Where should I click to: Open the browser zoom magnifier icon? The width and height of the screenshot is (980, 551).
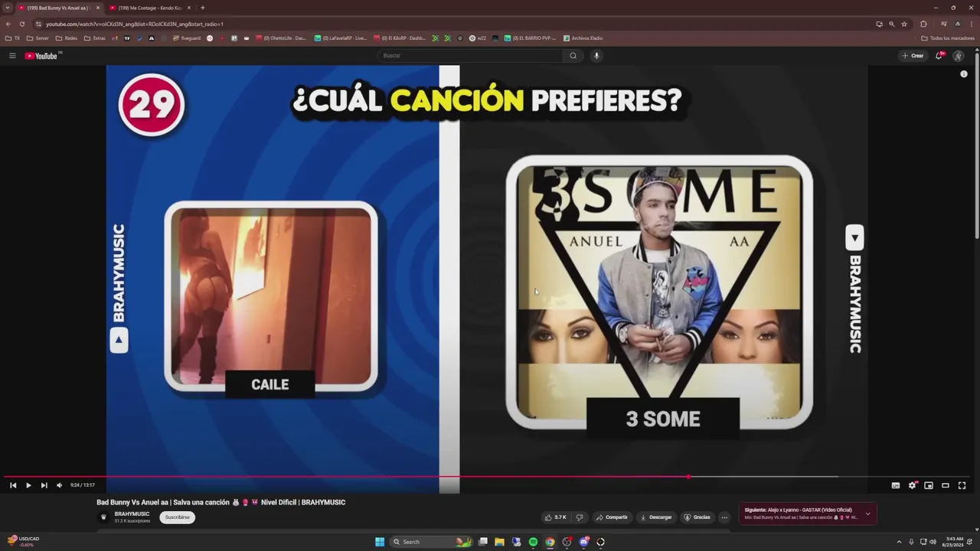(x=891, y=24)
